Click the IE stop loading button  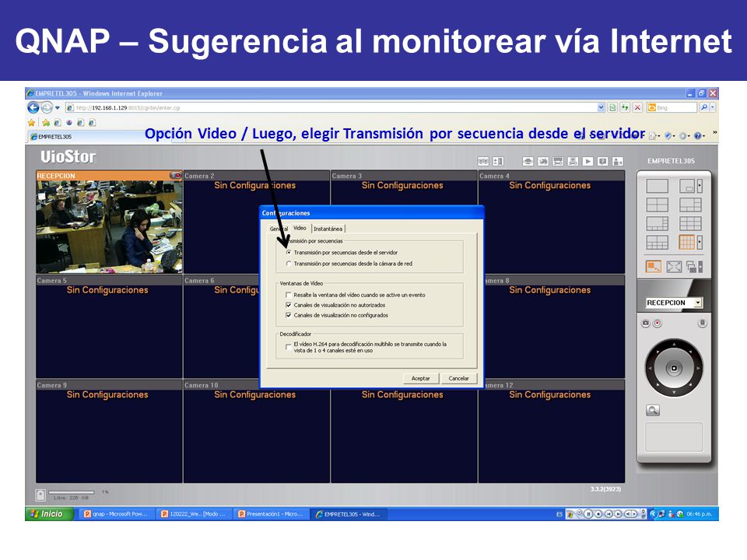[637, 107]
